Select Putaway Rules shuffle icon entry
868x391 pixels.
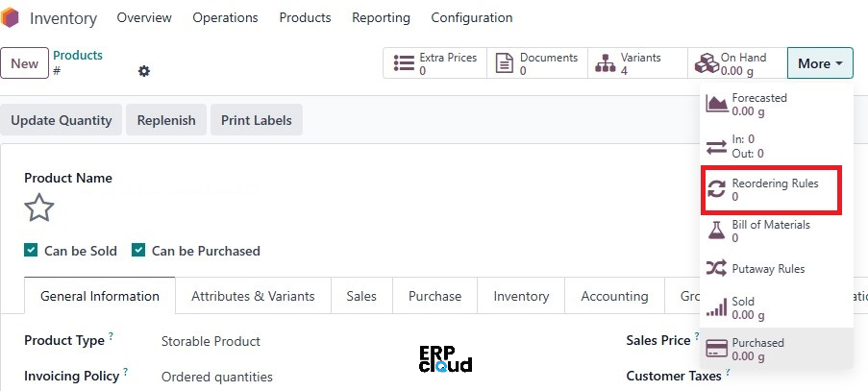click(716, 269)
